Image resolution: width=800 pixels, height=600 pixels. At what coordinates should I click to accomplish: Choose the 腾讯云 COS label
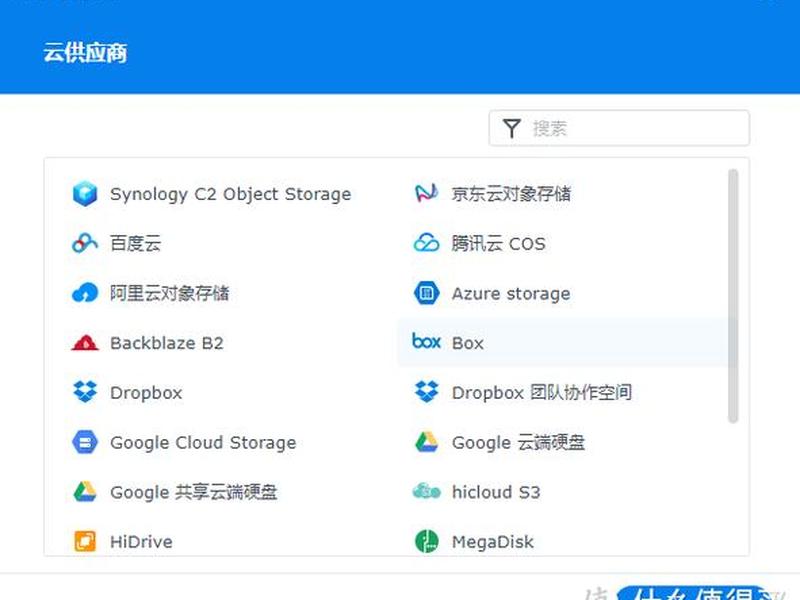(498, 243)
